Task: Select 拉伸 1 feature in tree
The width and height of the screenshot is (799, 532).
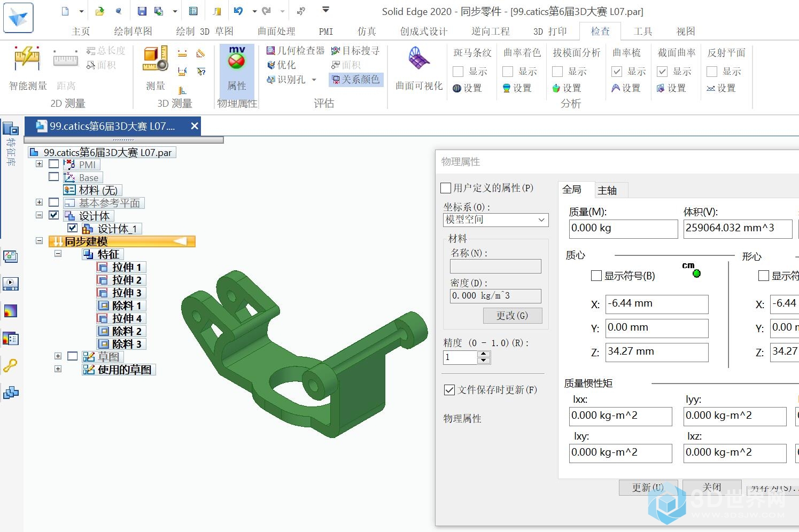Action: 120,267
